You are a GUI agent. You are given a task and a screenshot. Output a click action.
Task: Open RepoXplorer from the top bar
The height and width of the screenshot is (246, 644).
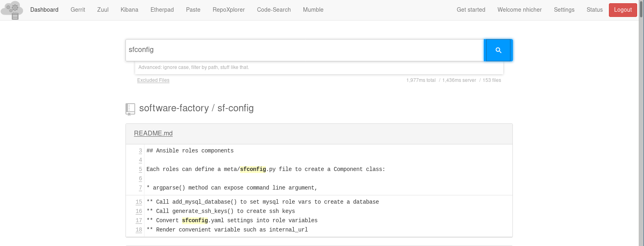pos(229,10)
